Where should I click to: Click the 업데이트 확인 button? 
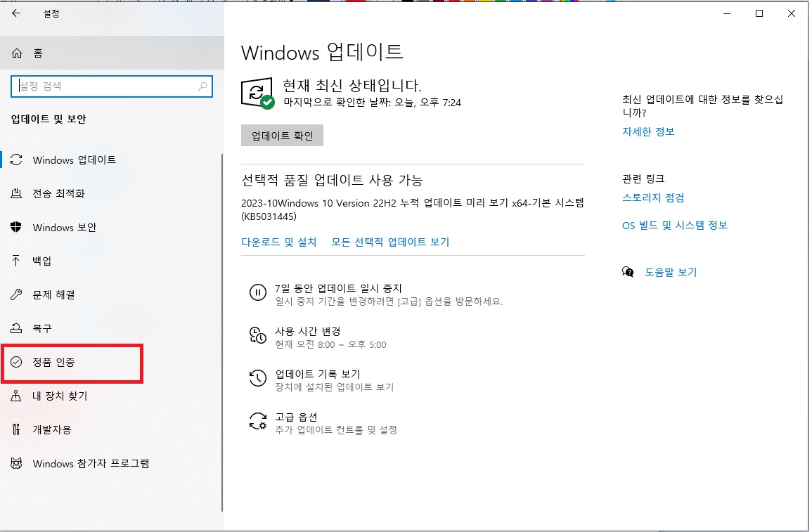tap(282, 136)
